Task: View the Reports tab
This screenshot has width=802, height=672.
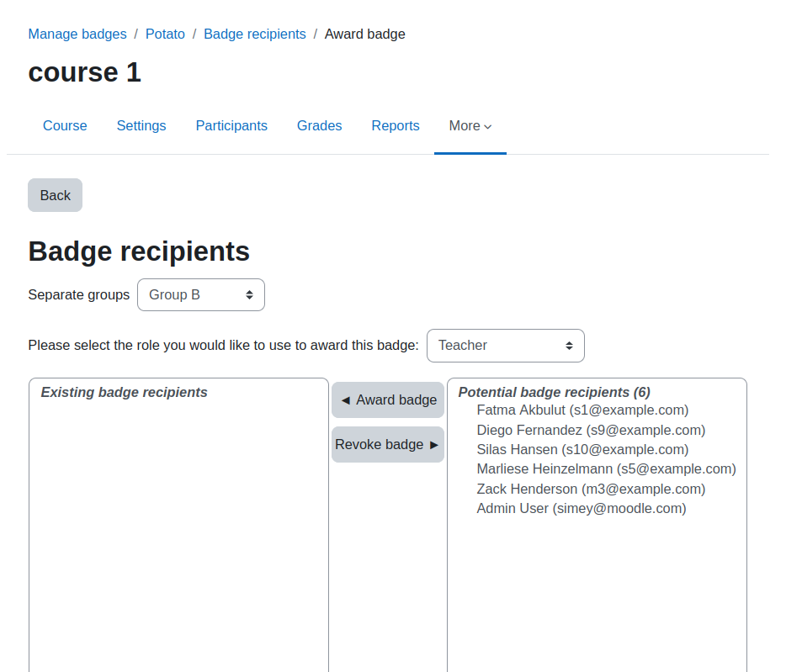Action: tap(396, 125)
